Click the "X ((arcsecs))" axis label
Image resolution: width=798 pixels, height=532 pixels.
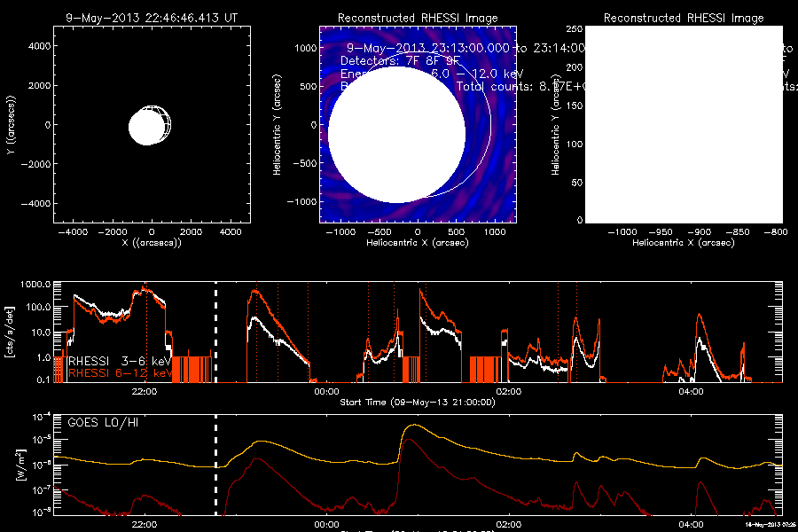(152, 243)
